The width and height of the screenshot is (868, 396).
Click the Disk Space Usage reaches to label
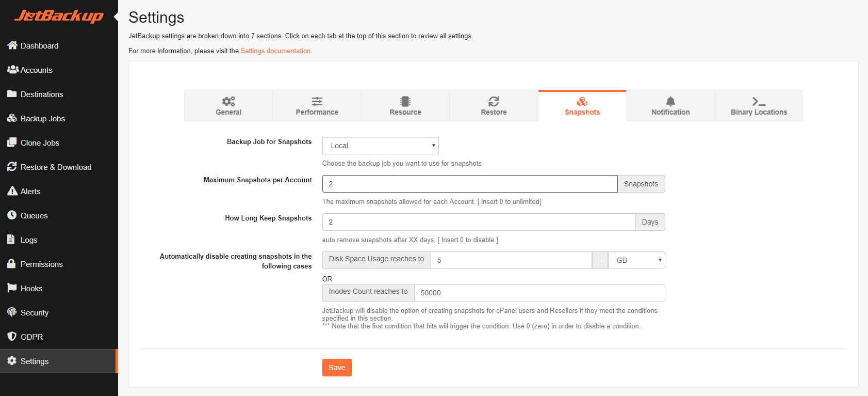click(x=376, y=259)
